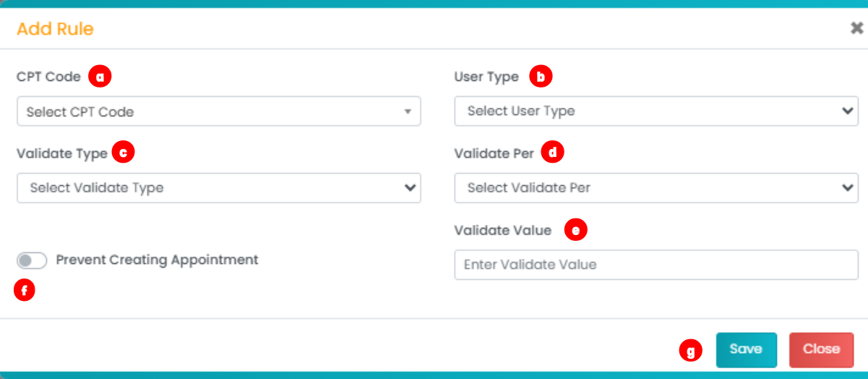Click the red 'c' annotation marker
The height and width of the screenshot is (379, 868).
point(124,153)
